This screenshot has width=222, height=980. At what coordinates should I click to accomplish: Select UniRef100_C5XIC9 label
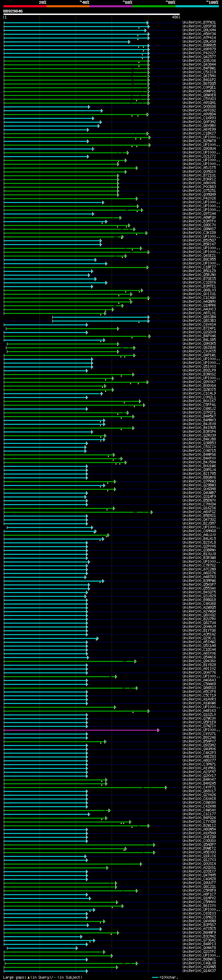(199, 72)
